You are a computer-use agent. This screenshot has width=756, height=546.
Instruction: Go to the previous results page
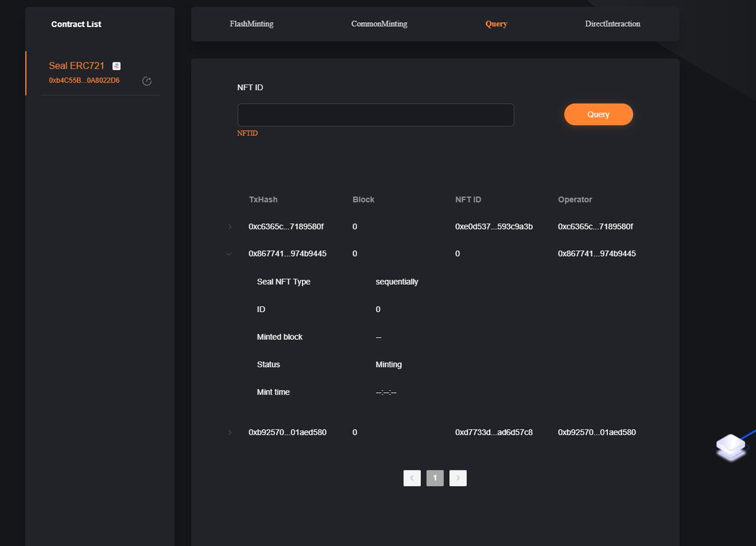coord(412,478)
